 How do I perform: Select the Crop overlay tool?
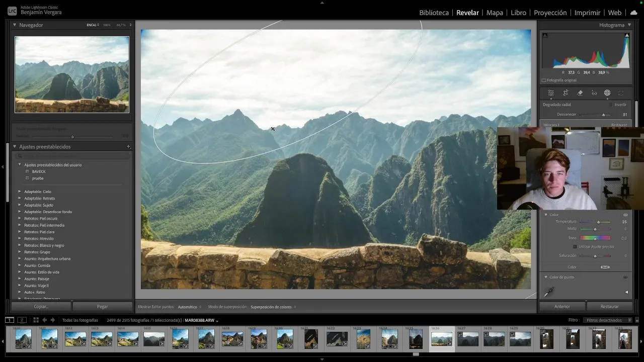(566, 93)
